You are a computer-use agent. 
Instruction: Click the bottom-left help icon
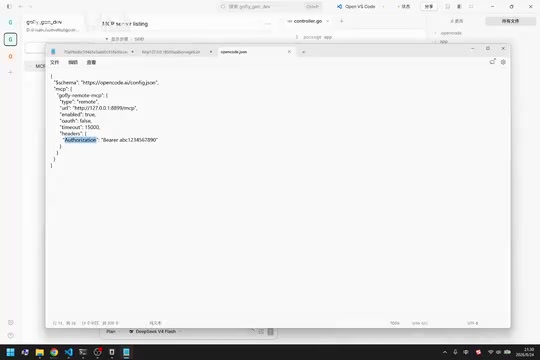[x=11, y=335]
